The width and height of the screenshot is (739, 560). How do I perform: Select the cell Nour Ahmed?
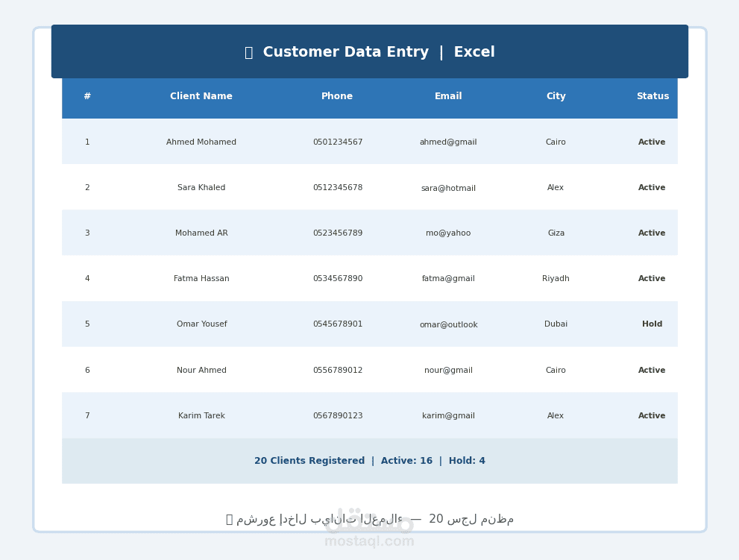click(x=201, y=370)
